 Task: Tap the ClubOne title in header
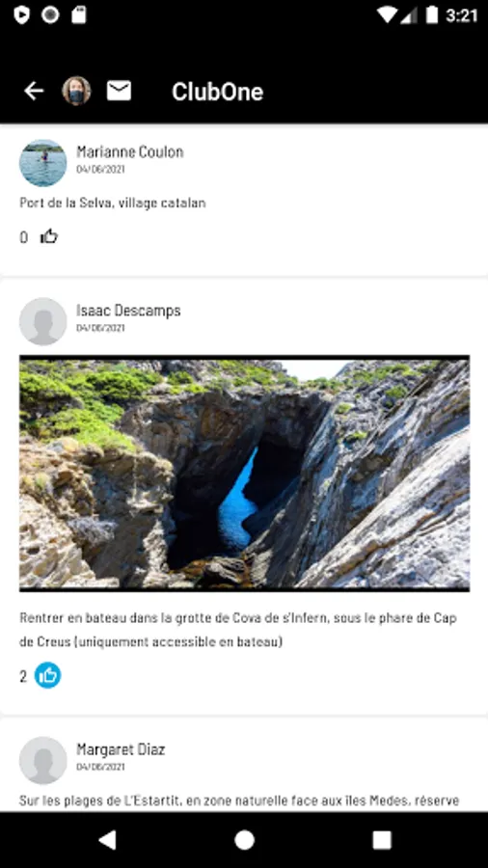217,92
